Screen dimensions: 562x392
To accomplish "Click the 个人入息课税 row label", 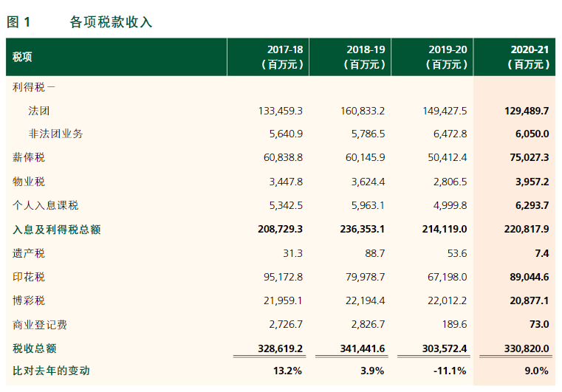I will tap(45, 205).
